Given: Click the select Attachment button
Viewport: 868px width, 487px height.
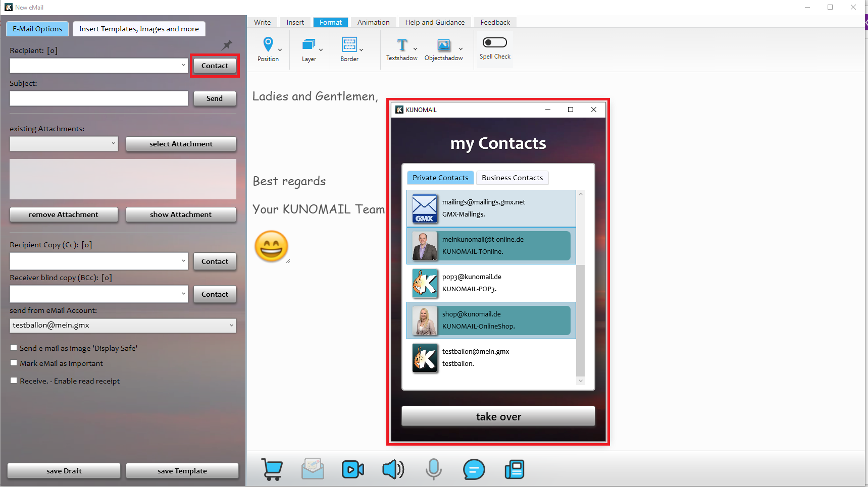Looking at the screenshot, I should pyautogui.click(x=181, y=144).
